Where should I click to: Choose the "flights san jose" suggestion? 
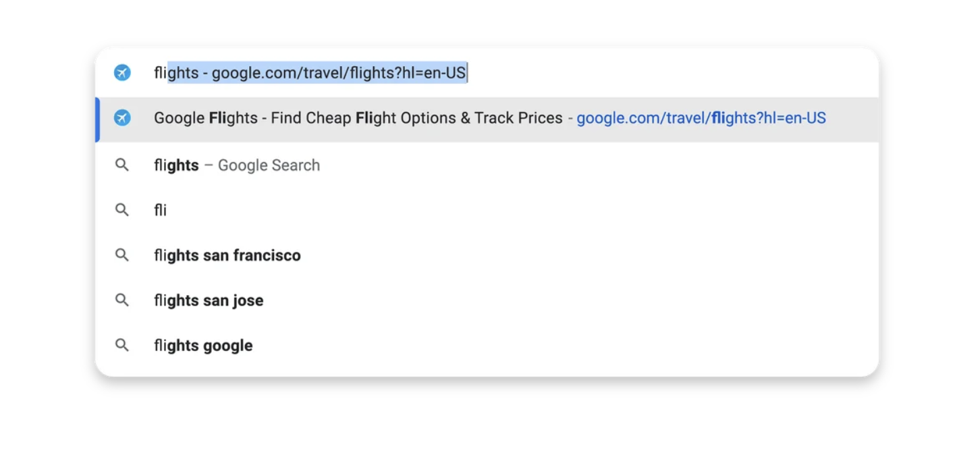209,300
